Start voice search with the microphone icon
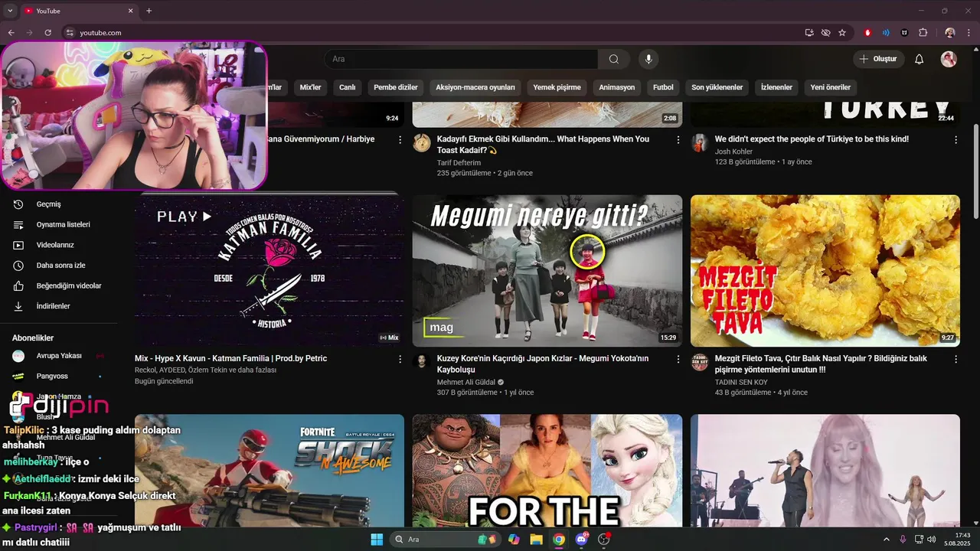The width and height of the screenshot is (980, 551). pyautogui.click(x=648, y=59)
